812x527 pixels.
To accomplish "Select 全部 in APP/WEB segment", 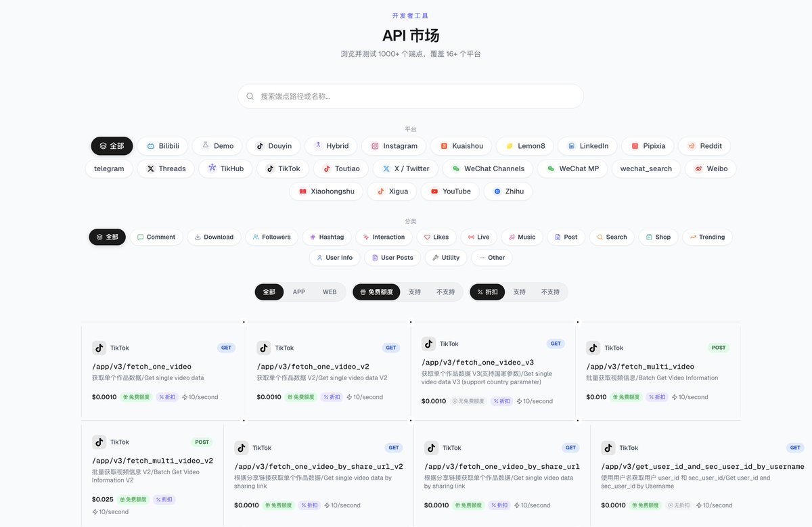I will [x=269, y=292].
